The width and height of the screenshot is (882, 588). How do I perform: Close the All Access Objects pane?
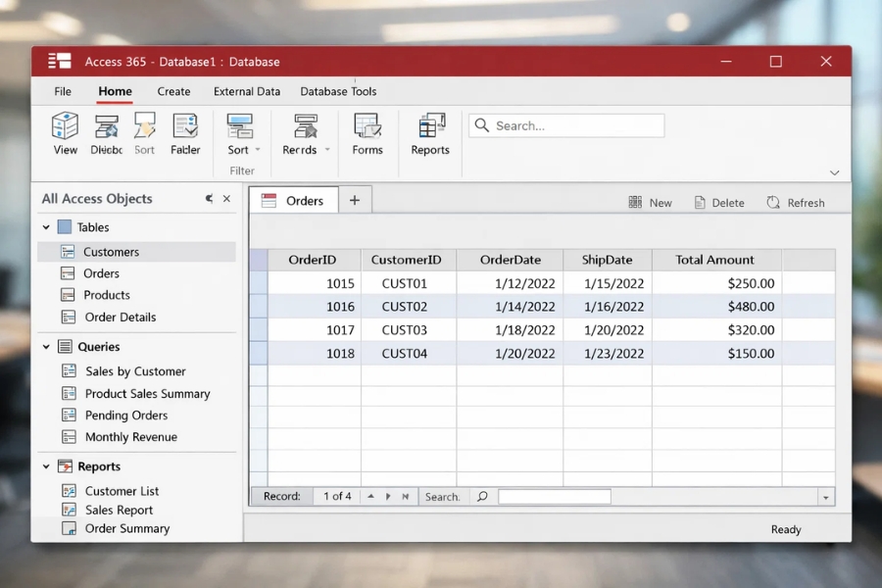click(226, 199)
